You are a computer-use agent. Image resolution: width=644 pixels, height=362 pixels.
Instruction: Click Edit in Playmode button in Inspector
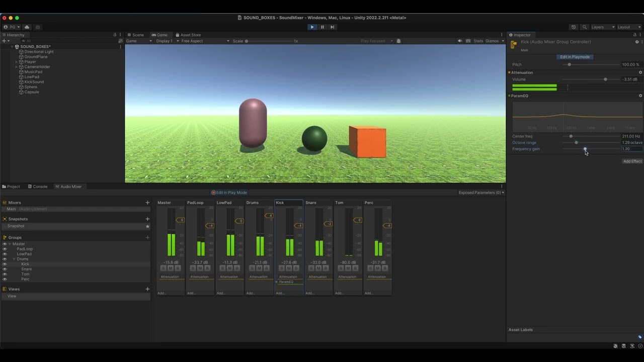click(x=575, y=57)
